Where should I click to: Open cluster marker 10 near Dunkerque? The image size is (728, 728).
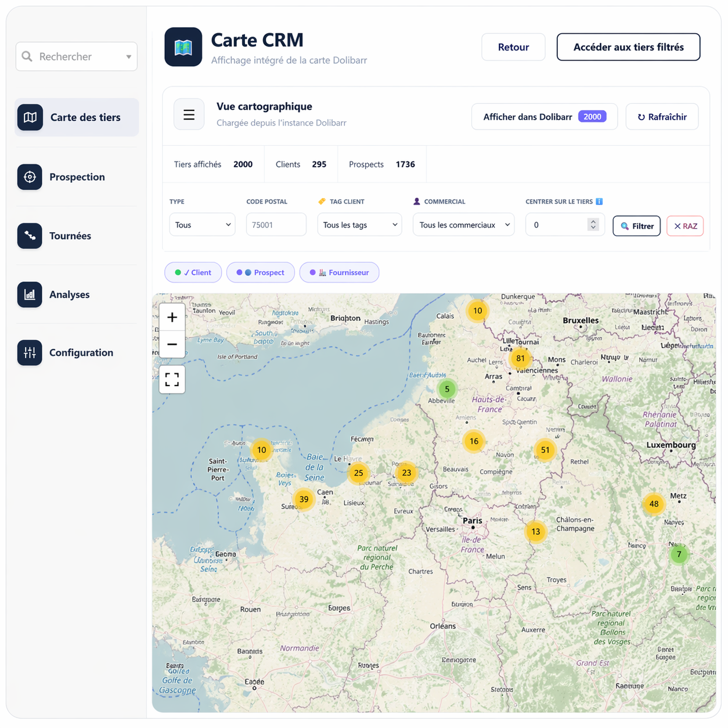point(478,311)
